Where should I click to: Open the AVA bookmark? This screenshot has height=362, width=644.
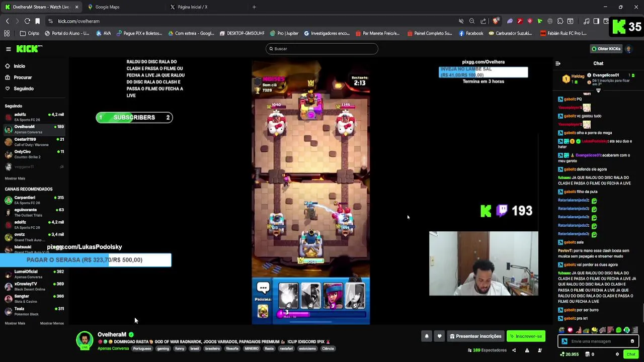(x=103, y=33)
